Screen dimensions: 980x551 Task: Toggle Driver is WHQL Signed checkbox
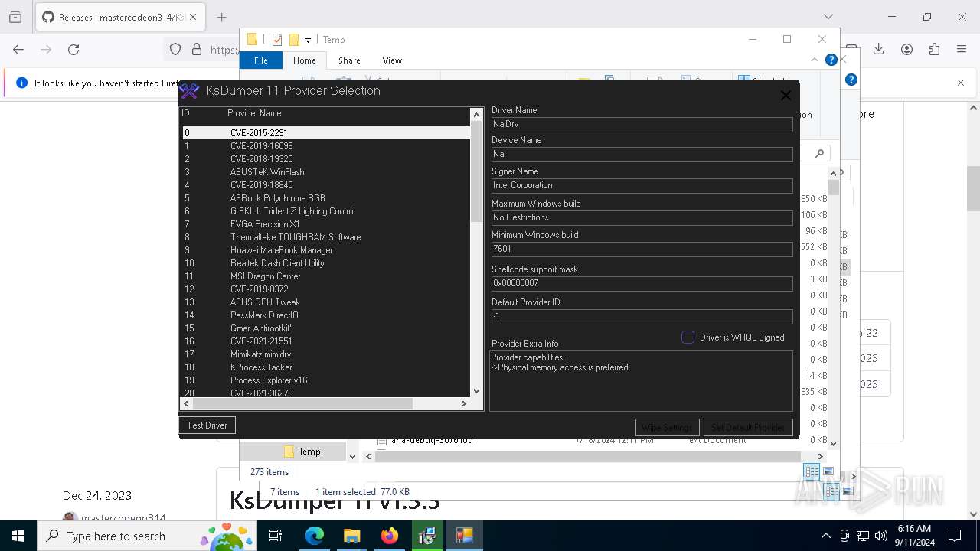688,337
